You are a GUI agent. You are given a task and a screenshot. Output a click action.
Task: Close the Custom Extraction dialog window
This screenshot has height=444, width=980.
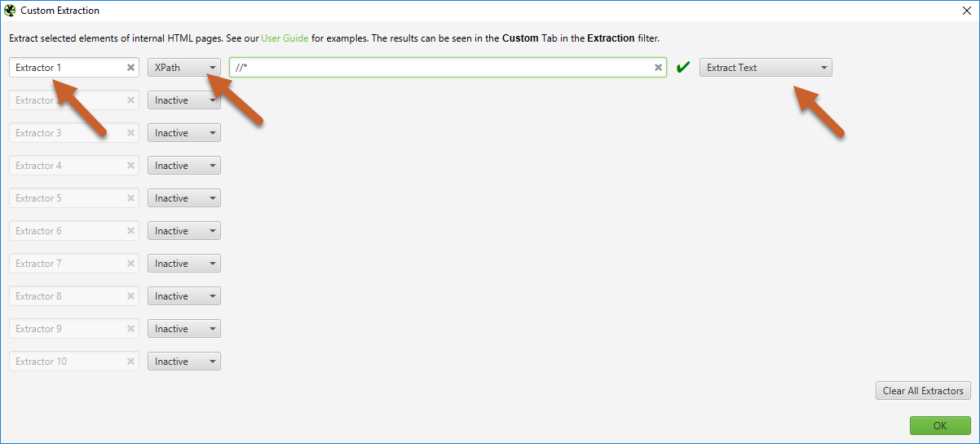click(x=966, y=11)
